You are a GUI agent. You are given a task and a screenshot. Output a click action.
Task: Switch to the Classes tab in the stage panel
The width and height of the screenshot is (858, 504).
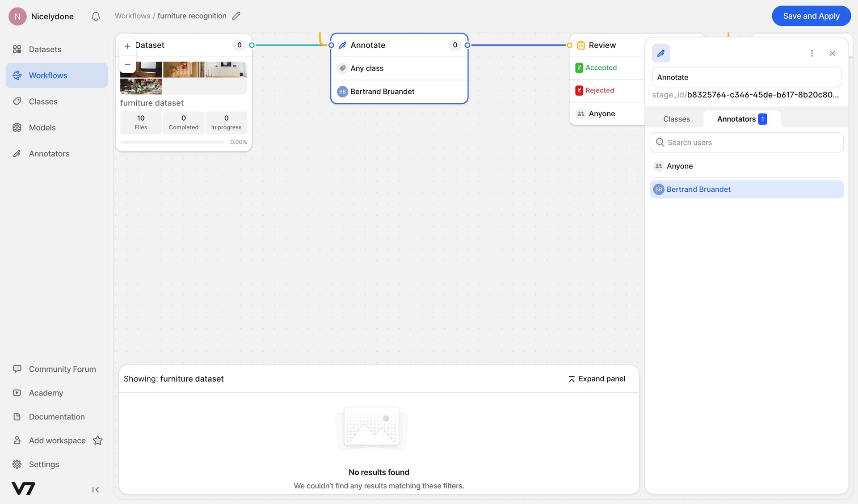pyautogui.click(x=676, y=119)
